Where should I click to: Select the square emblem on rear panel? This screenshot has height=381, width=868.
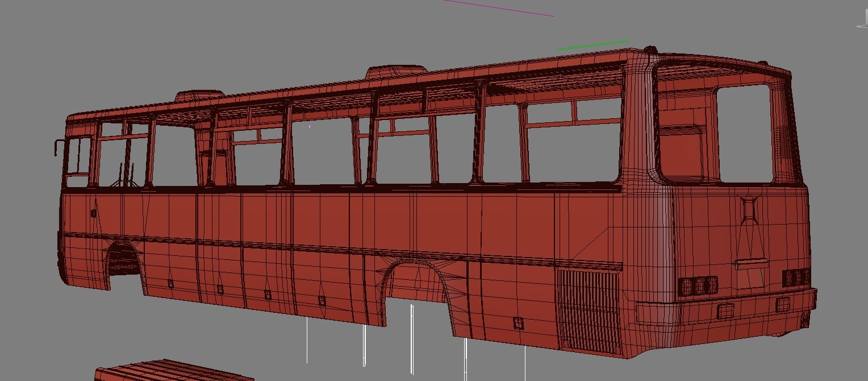[x=750, y=208]
